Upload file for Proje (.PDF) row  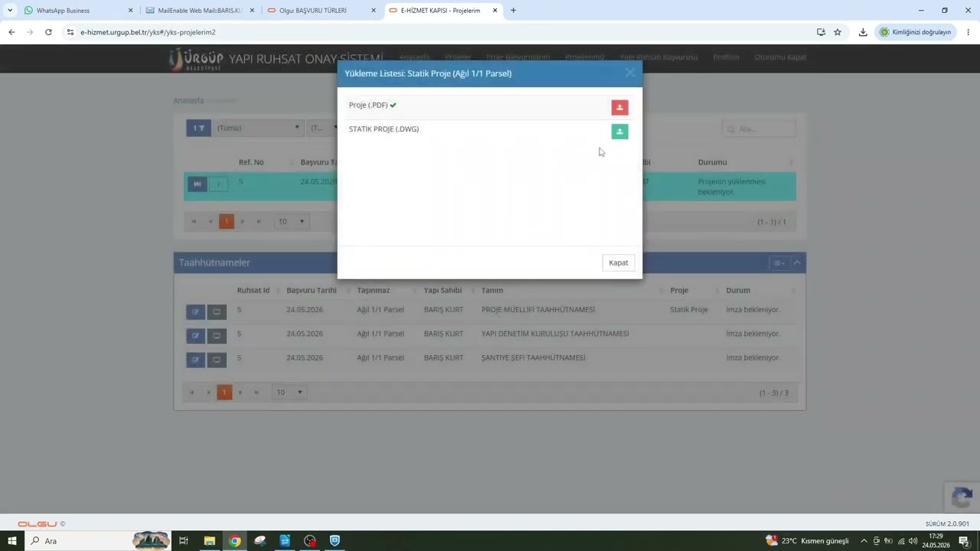619,108
